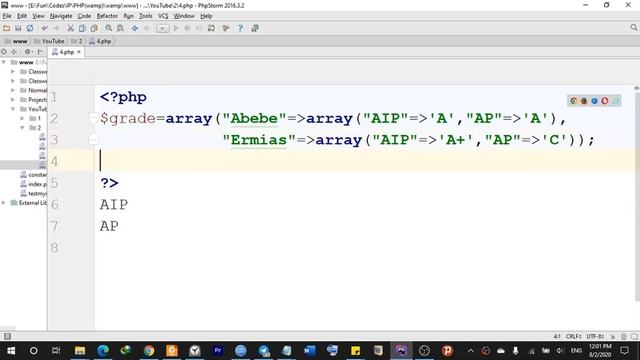
Task: Click the last toolbar icon after Help
Action: point(255,28)
